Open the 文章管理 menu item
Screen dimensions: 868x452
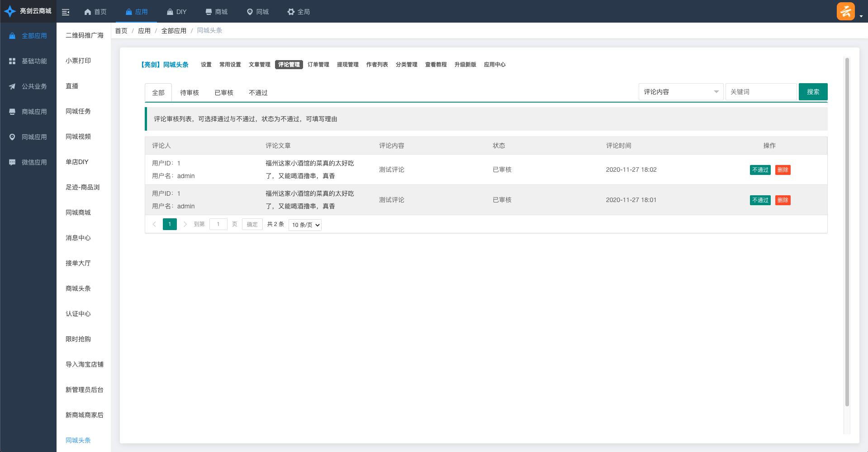click(259, 65)
